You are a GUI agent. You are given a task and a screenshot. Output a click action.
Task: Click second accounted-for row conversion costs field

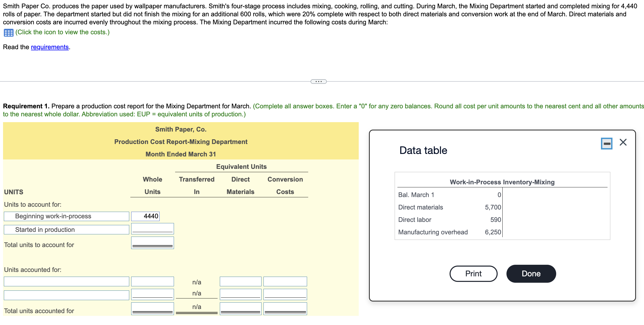click(x=285, y=294)
